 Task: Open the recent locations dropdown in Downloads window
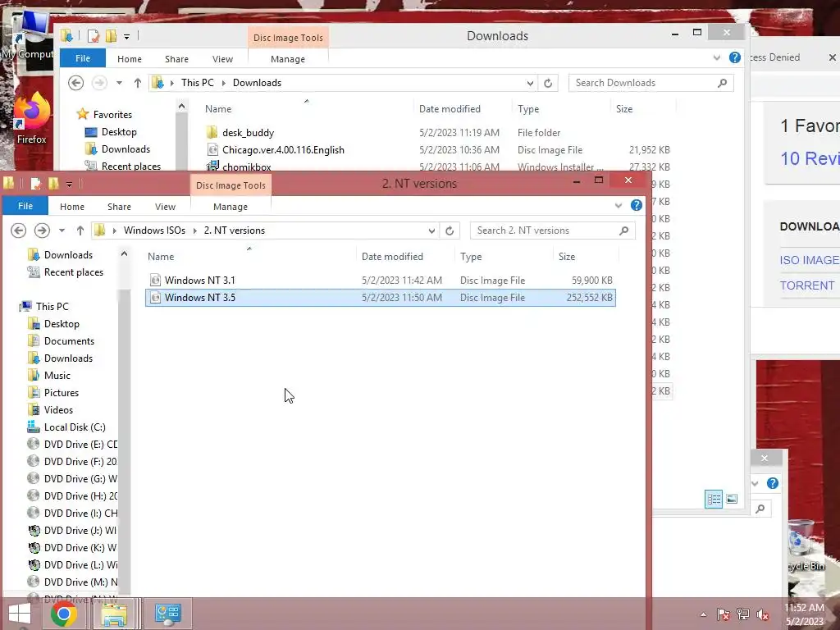click(x=120, y=83)
